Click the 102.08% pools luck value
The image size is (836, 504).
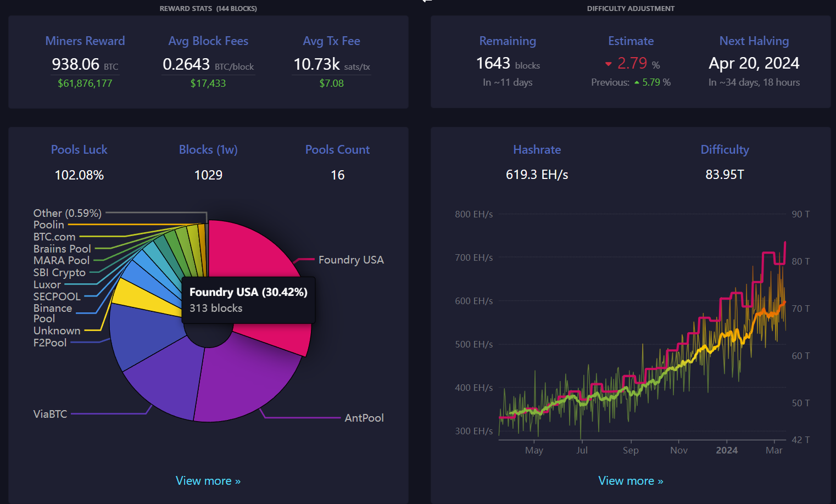click(79, 175)
